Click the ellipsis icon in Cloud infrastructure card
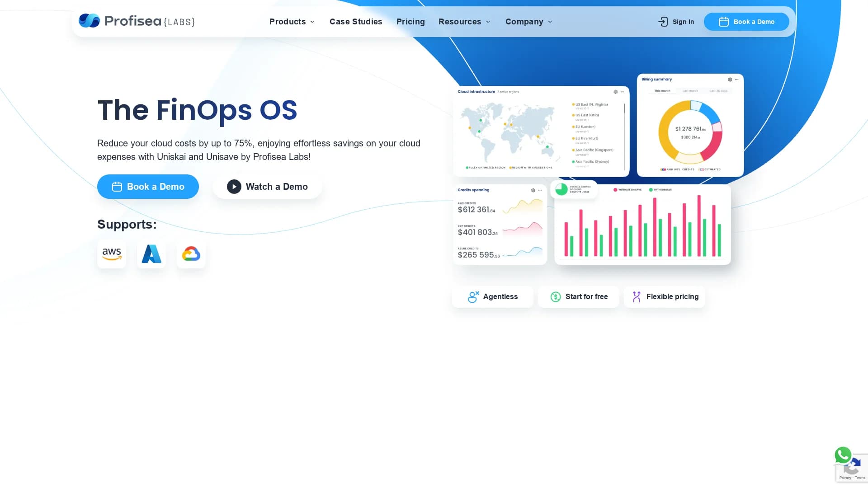The height and width of the screenshot is (488, 868). 623,92
